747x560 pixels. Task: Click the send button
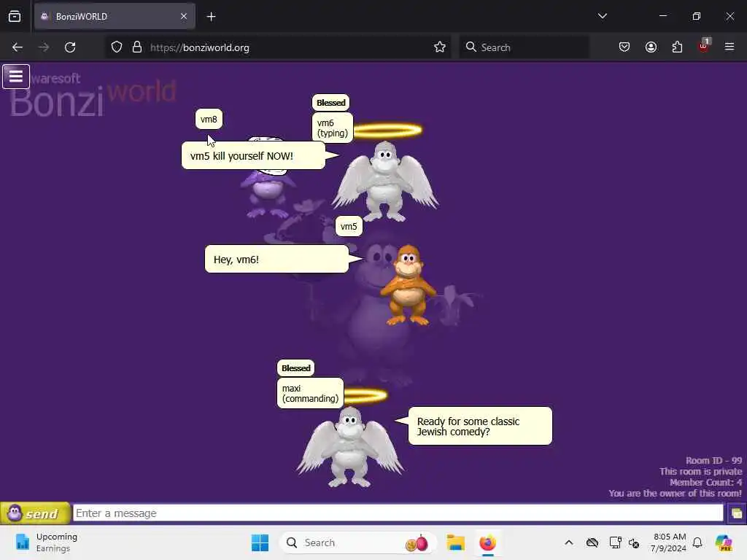[35, 513]
